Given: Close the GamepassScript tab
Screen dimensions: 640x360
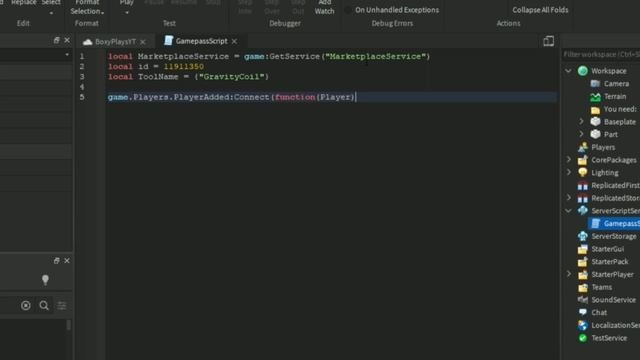Looking at the screenshot, I should 234,41.
